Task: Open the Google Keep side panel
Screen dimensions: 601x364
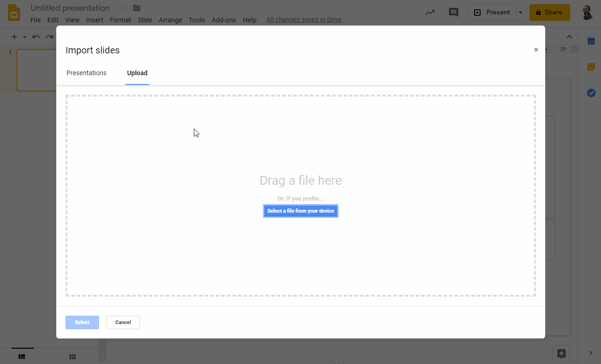Action: [x=591, y=67]
